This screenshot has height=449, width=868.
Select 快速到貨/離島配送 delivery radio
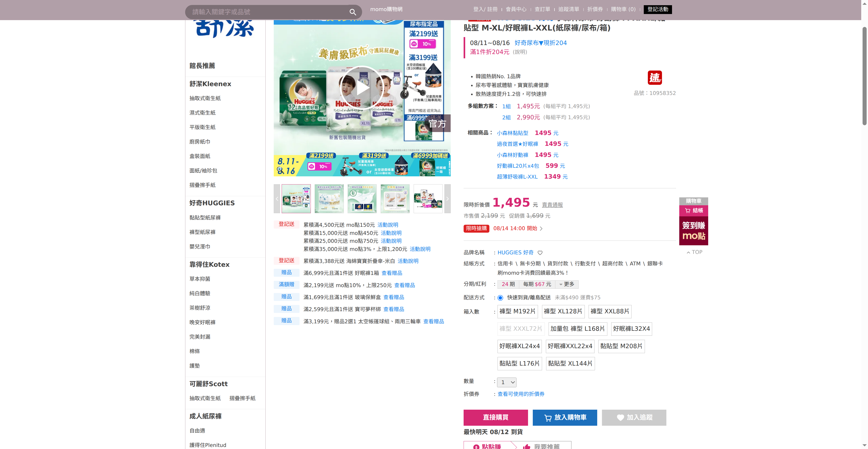point(500,298)
